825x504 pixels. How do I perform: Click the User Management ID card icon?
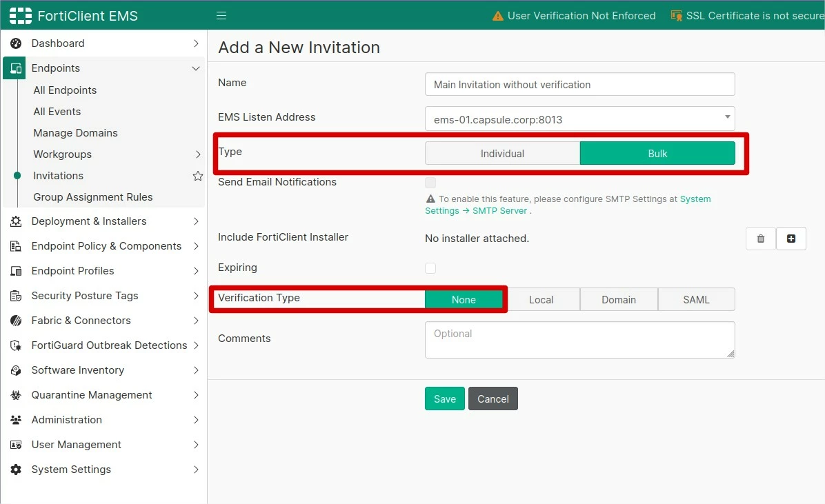[x=16, y=445]
